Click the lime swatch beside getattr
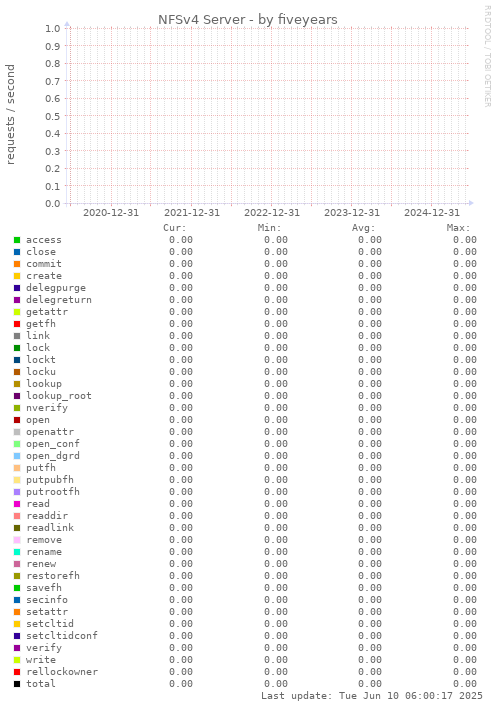The height and width of the screenshot is (708, 497). click(17, 312)
